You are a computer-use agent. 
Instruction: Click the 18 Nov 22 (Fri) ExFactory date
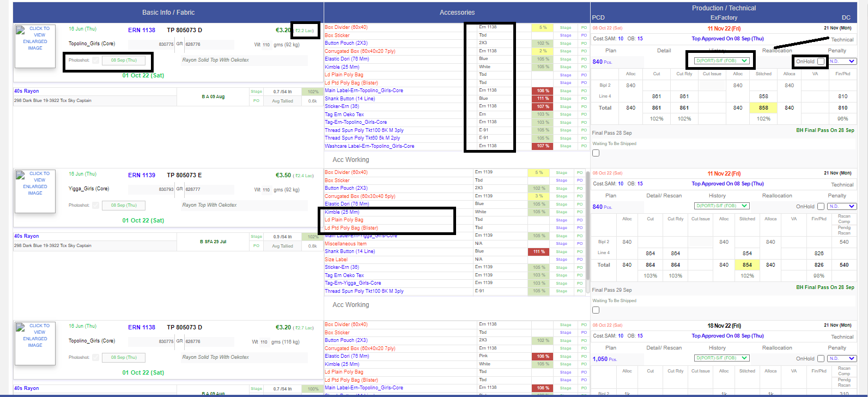tap(724, 326)
